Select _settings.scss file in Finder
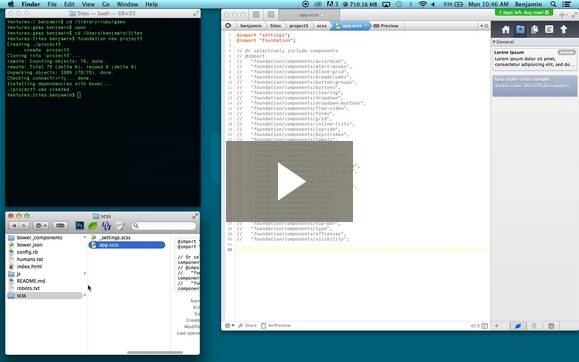The height and width of the screenshot is (362, 579). [114, 238]
